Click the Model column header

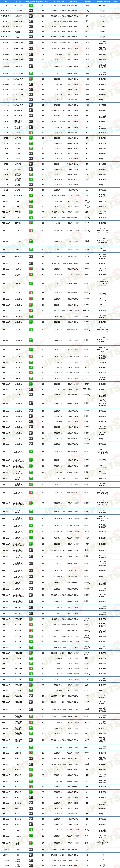(x=18, y=1)
